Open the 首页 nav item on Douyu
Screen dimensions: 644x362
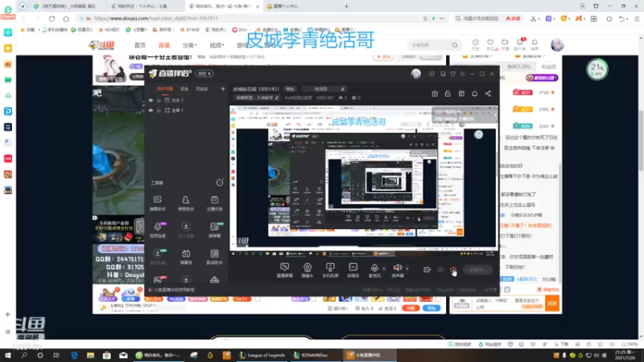139,45
